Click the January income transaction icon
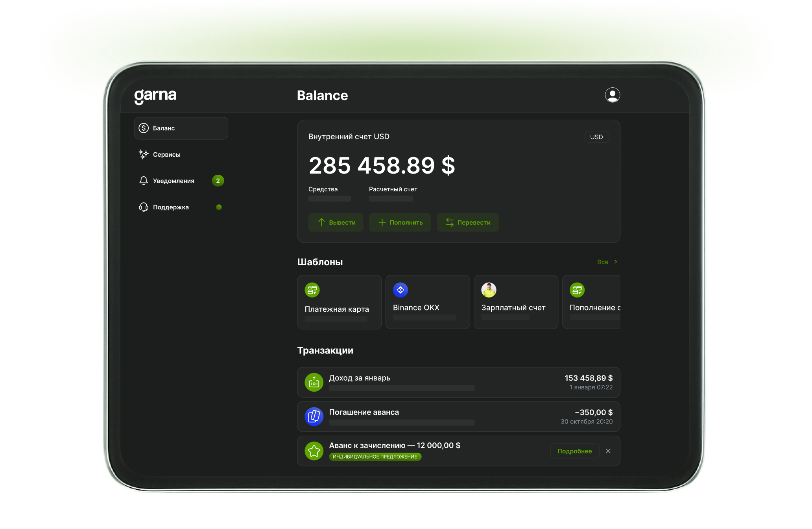 314,382
